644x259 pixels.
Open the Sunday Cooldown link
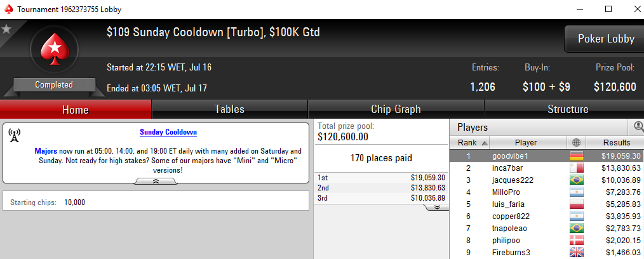[x=168, y=132]
